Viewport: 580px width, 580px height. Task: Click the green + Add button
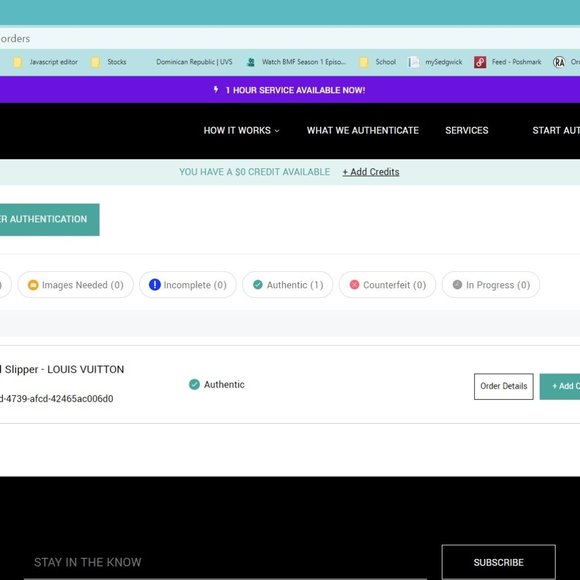click(x=560, y=386)
